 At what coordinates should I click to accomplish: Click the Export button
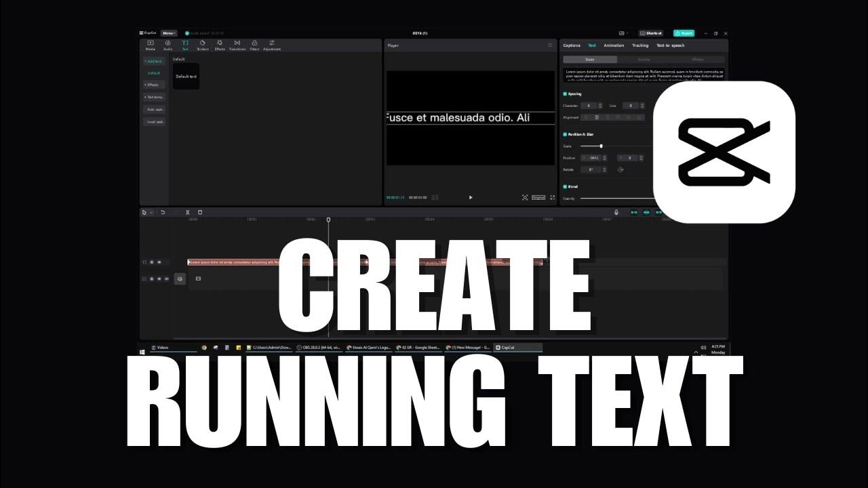pos(684,33)
